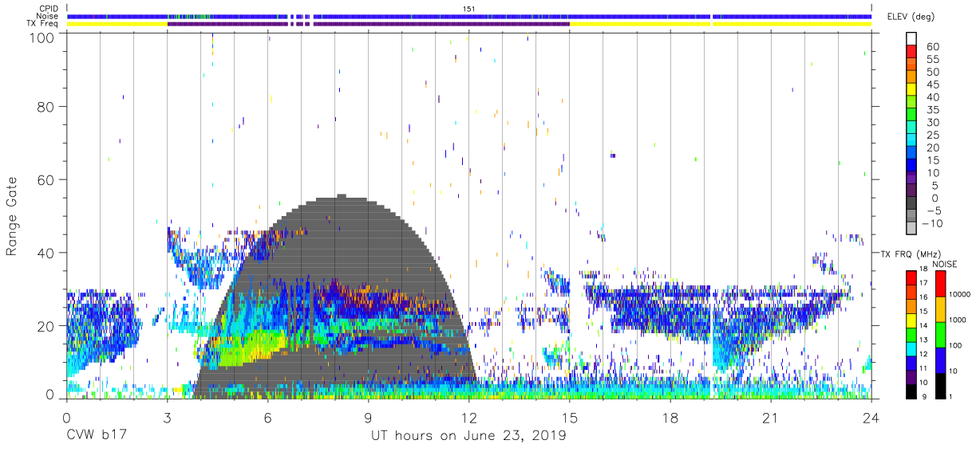Click the "Range Gate" y-axis title

[12, 215]
